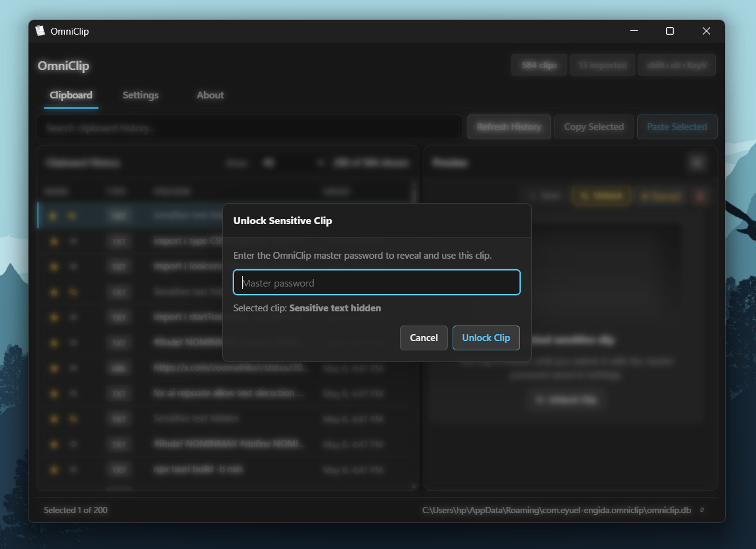Toggle star on the https://x.com URL row
Image resolution: width=756 pixels, height=549 pixels.
coord(53,368)
